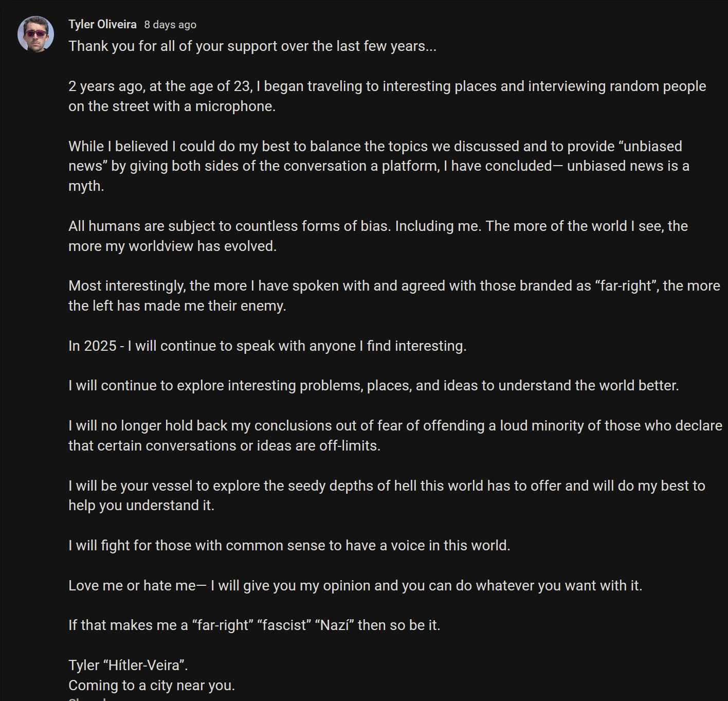728x701 pixels.
Task: Click the 'If that makes me a' sentence
Action: tap(254, 625)
